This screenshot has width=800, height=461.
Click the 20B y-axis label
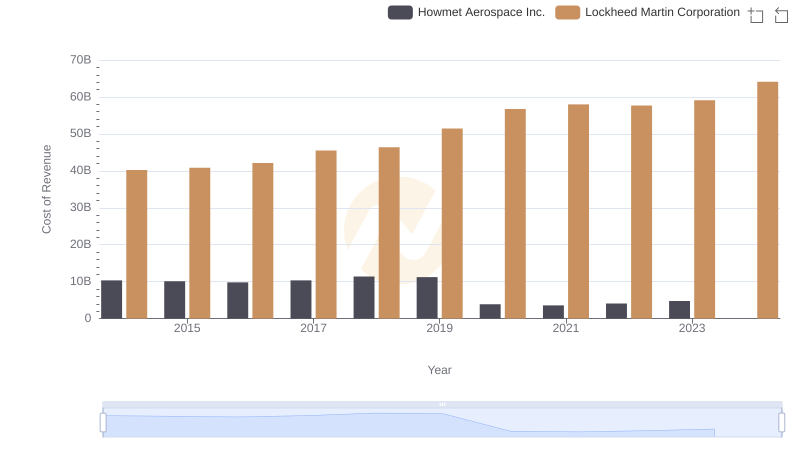coord(81,244)
